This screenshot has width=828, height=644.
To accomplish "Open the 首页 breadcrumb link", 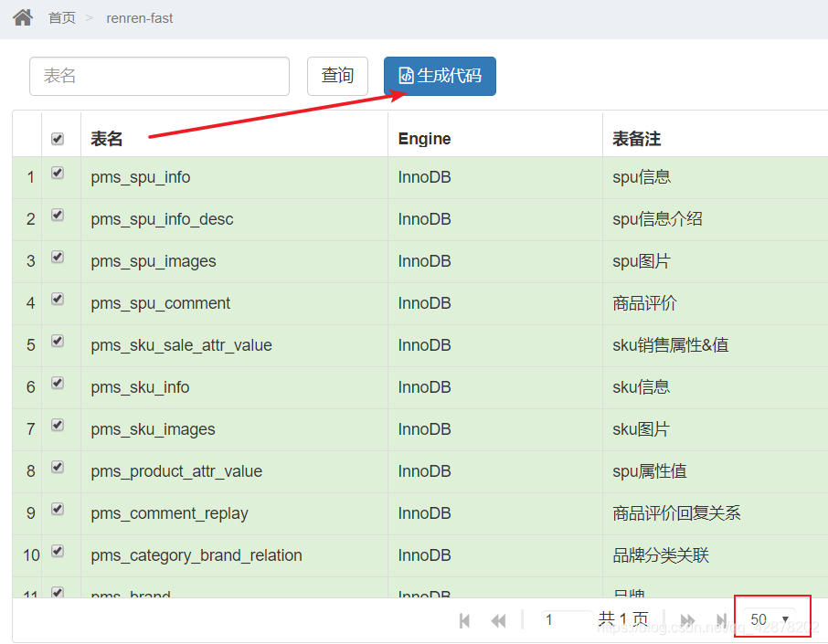I will (62, 18).
